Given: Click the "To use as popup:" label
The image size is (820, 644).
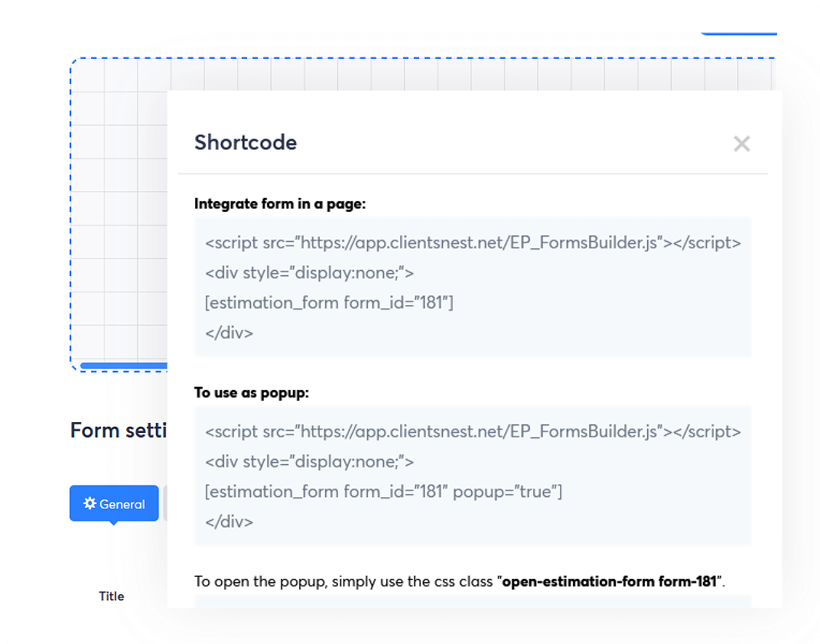Looking at the screenshot, I should point(252,392).
